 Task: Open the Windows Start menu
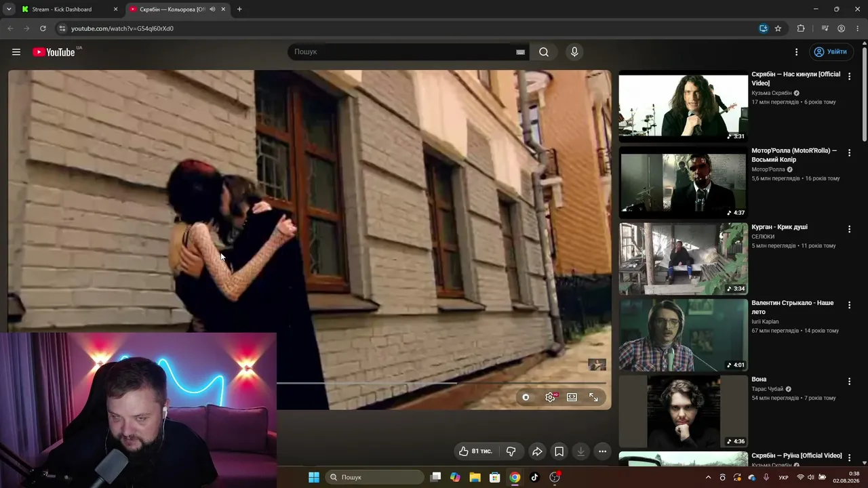point(313,477)
